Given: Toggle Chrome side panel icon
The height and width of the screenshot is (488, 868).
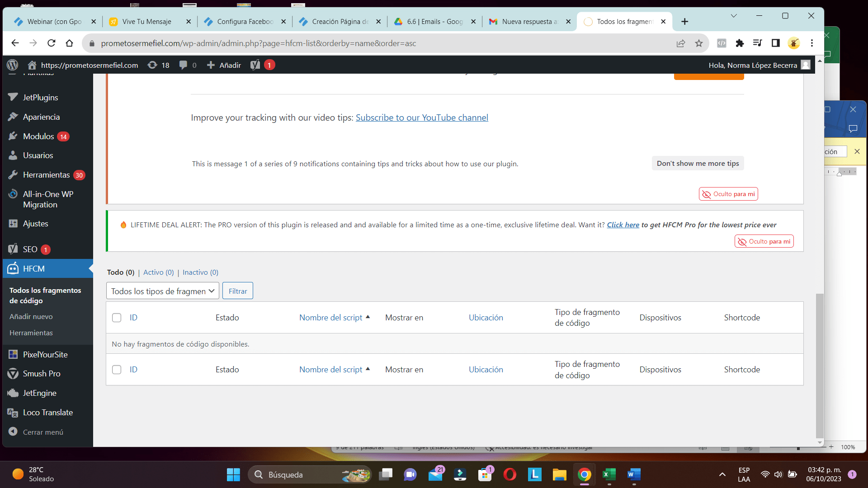Looking at the screenshot, I should coord(776,43).
